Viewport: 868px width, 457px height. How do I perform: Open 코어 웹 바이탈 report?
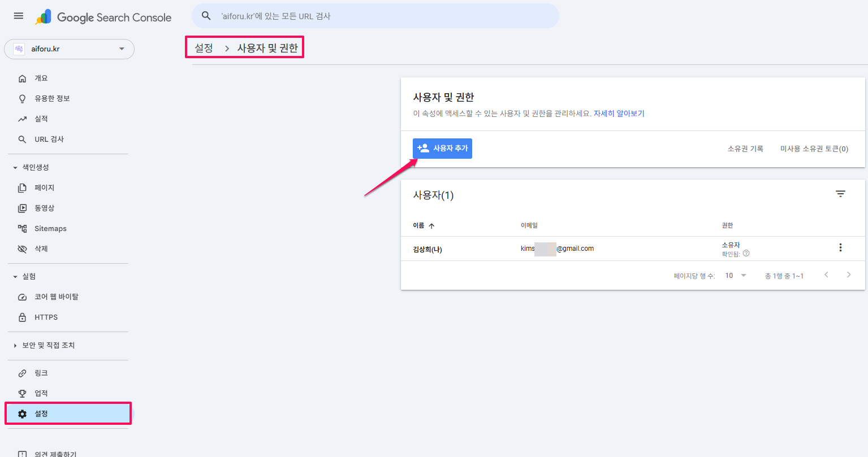point(56,297)
